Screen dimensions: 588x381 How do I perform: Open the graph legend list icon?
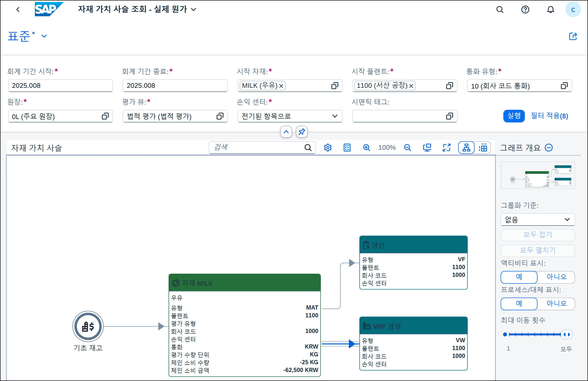pyautogui.click(x=347, y=148)
